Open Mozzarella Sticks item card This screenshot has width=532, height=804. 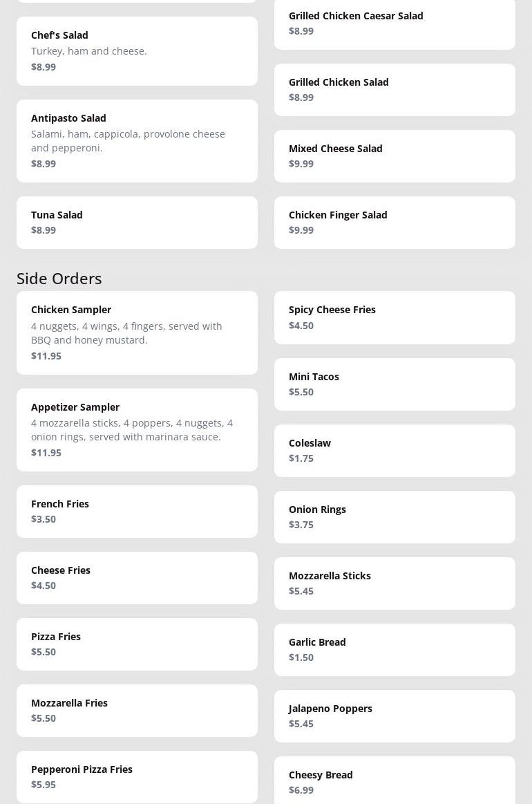pos(395,583)
